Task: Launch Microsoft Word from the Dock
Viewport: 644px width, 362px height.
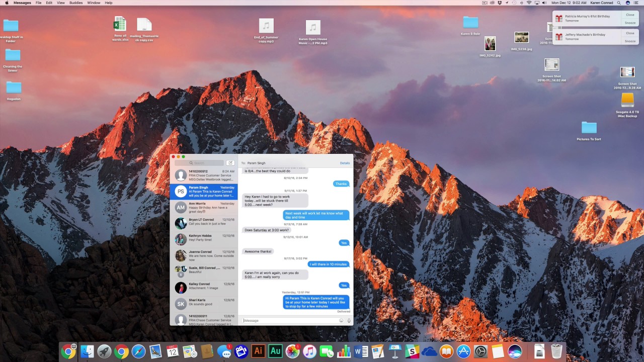Action: 361,351
